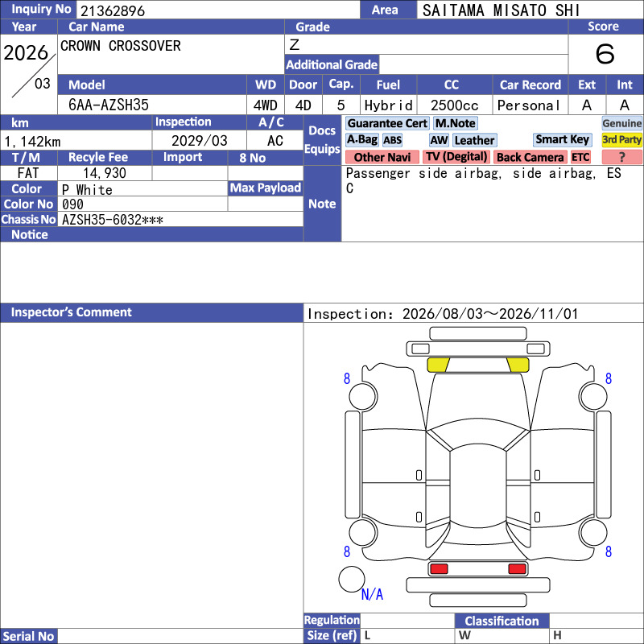Click the Guarantee Cert badge
The image size is (644, 644).
point(387,123)
